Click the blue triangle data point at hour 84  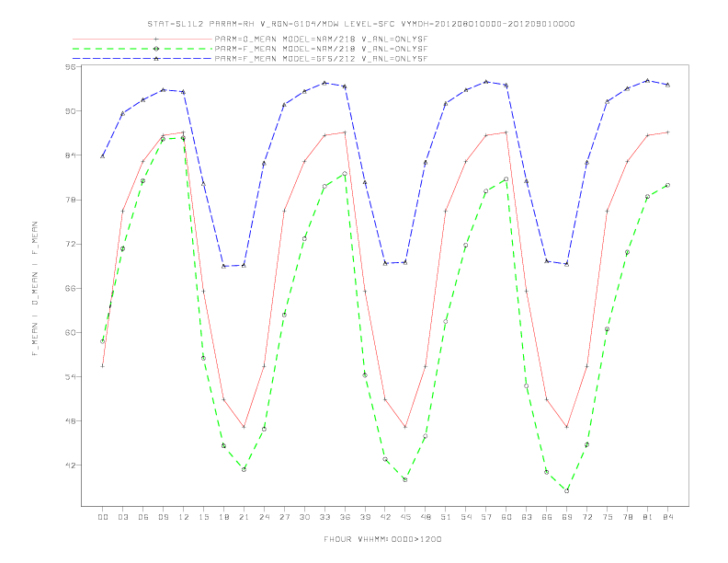tap(667, 85)
